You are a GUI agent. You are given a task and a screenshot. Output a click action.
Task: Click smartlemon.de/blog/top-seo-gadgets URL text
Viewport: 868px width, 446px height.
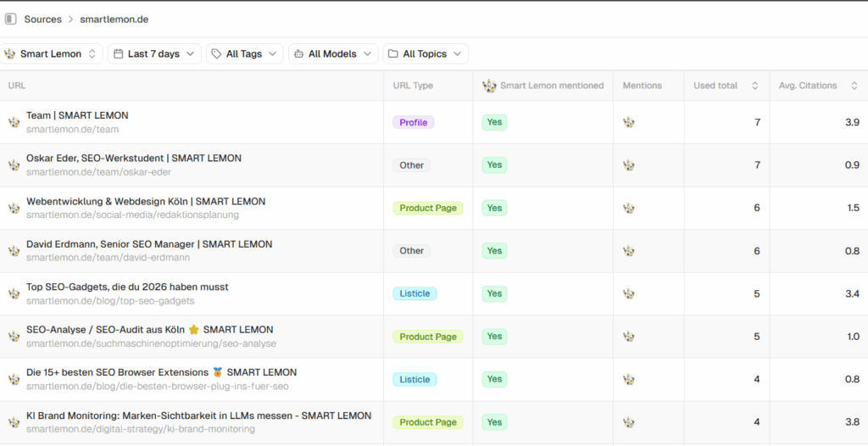110,301
